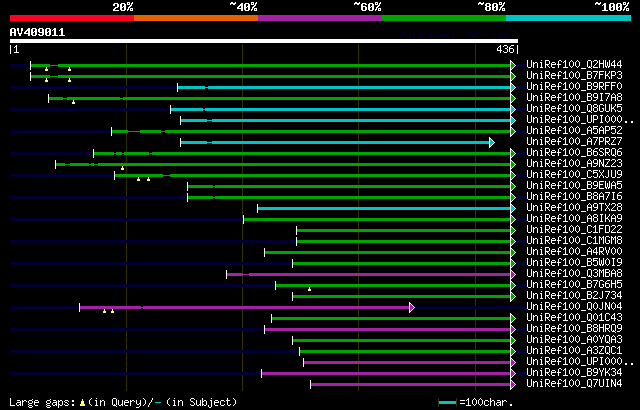Click the UniRef100_Q0JN04 label
The width and height of the screenshot is (640, 410).
[x=574, y=307]
